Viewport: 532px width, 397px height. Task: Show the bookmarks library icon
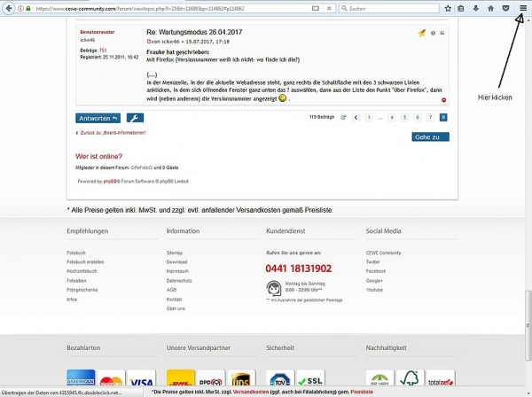pyautogui.click(x=460, y=9)
